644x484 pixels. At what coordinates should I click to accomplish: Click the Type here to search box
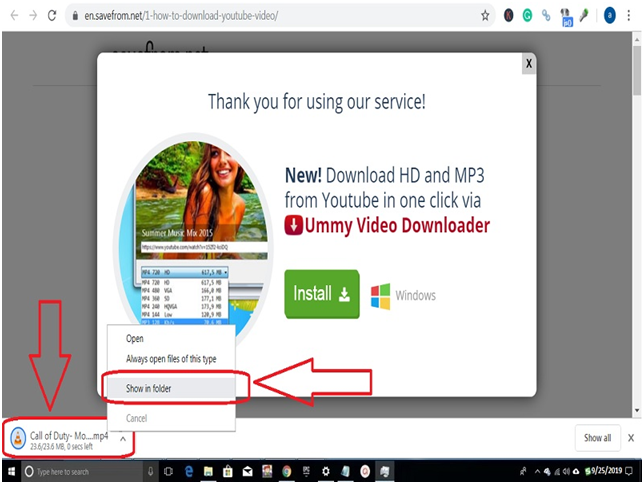coord(82,472)
